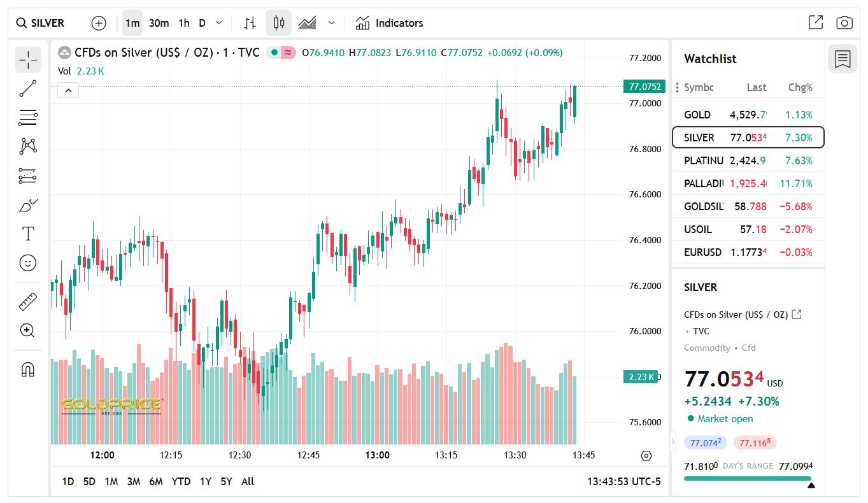Toggle the market status indicator pill
The height and width of the screenshot is (503, 868).
coord(281,53)
